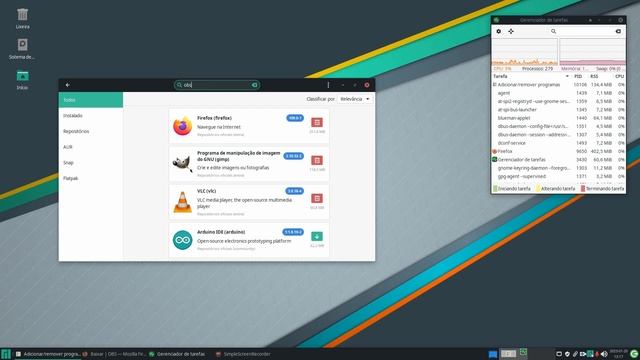Viewport: 640px width, 360px height.
Task: Select the 'blueman-applet' process row
Action: 558,118
